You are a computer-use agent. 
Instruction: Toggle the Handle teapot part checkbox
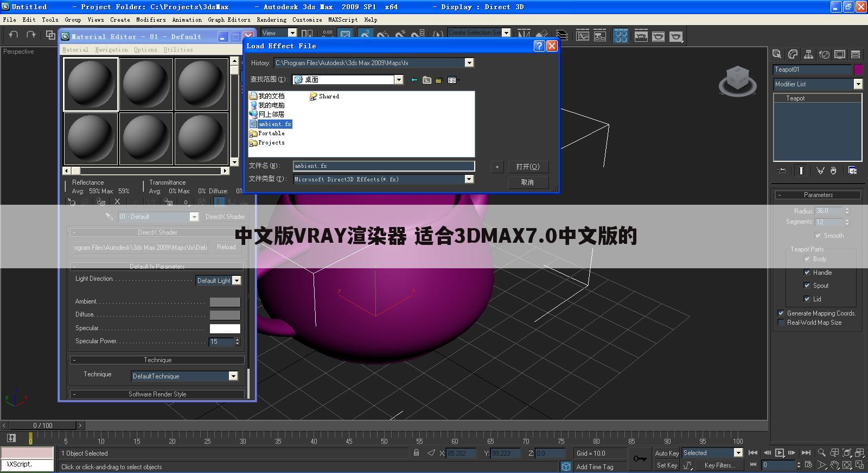807,273
